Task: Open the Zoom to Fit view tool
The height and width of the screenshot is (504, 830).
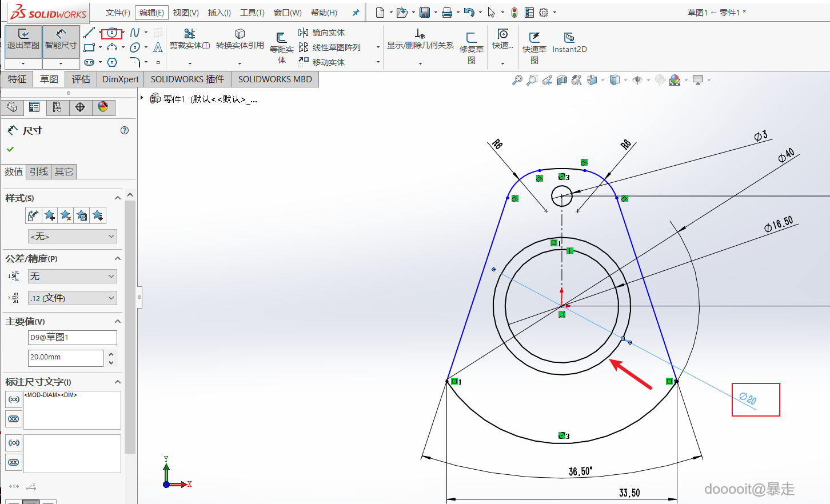Action: pyautogui.click(x=517, y=80)
